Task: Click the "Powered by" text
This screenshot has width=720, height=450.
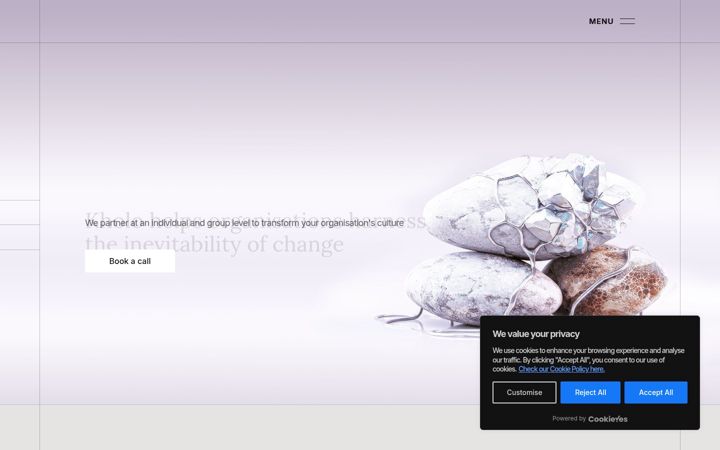Action: pyautogui.click(x=569, y=419)
